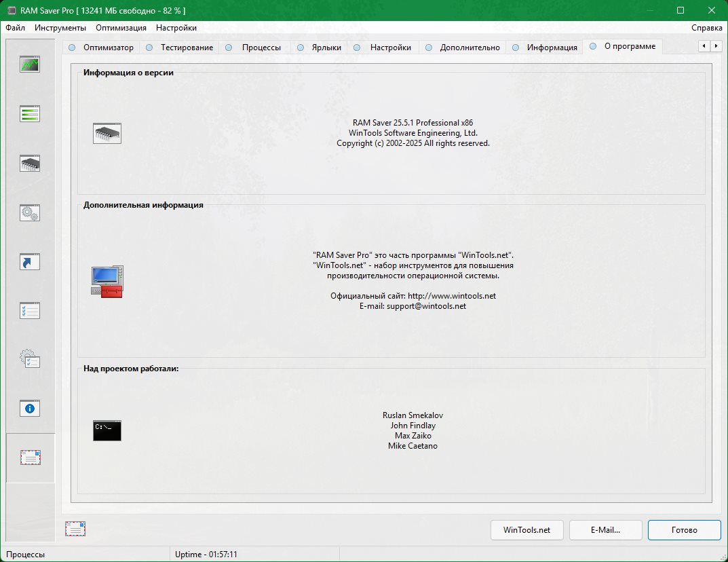Switch to the Оптимизатор tab
Image resolution: width=728 pixels, height=562 pixels.
point(101,48)
